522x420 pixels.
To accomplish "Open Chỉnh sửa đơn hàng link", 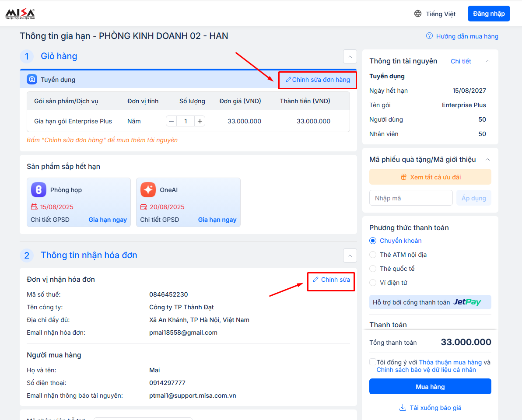I will (318, 80).
